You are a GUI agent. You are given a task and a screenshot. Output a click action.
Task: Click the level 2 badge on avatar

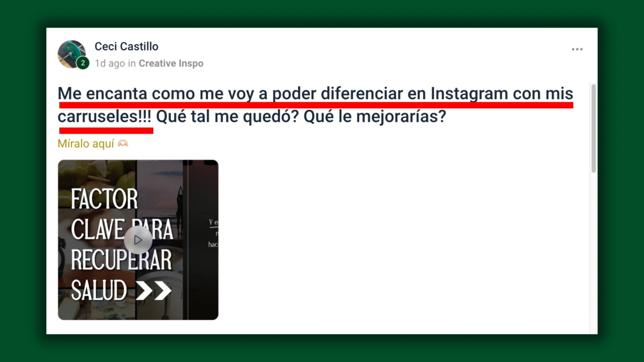(83, 63)
